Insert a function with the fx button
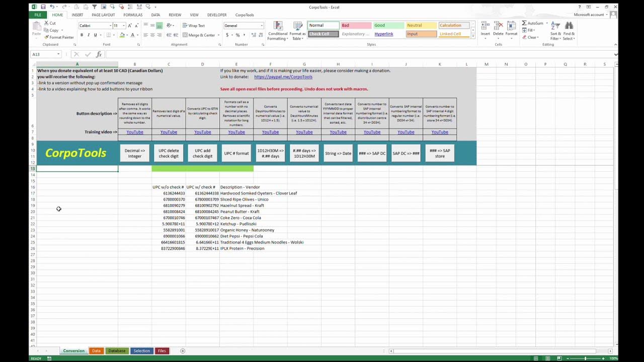 coord(99,54)
